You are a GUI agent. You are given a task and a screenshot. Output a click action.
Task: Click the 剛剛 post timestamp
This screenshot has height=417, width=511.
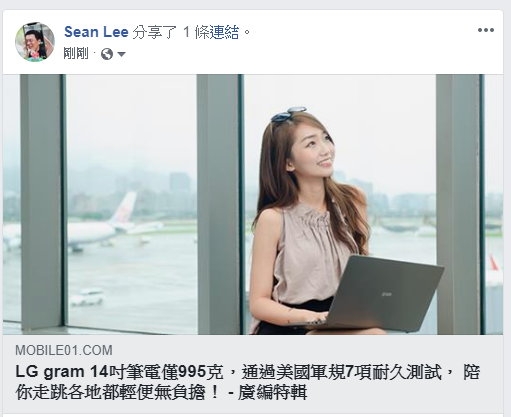[x=76, y=53]
